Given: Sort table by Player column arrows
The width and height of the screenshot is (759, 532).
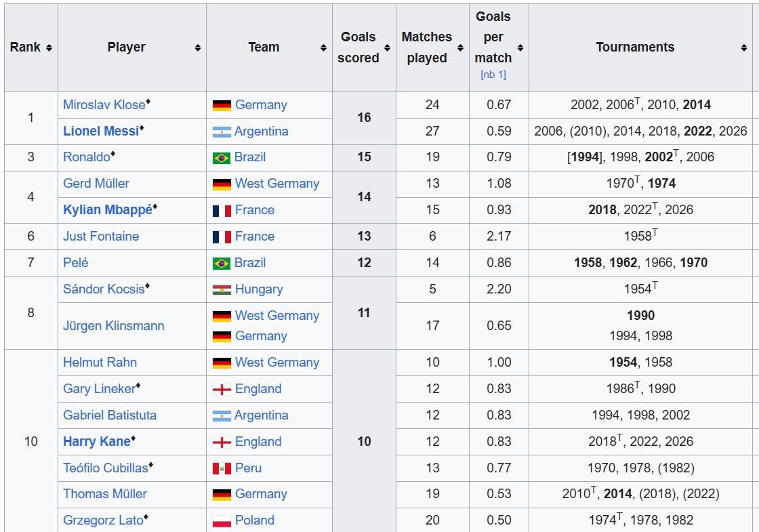Looking at the screenshot, I should pyautogui.click(x=197, y=47).
